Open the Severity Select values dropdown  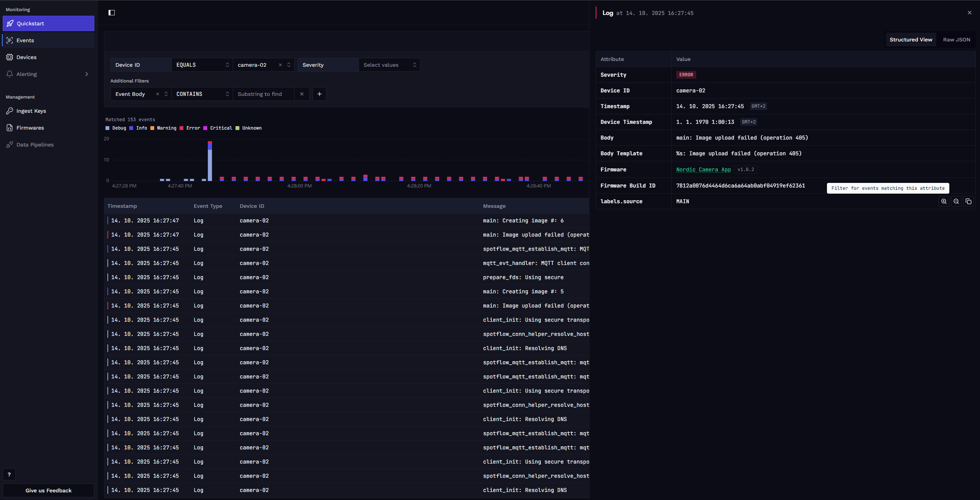click(389, 65)
